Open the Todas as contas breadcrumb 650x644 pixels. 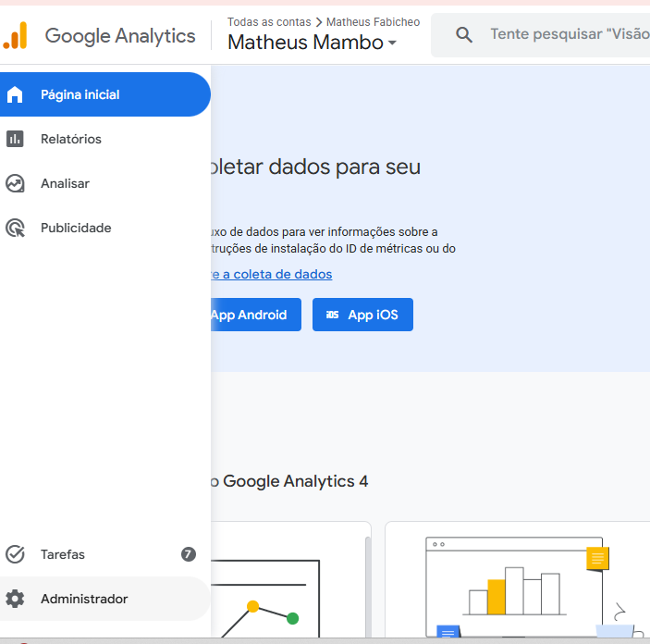click(x=269, y=22)
